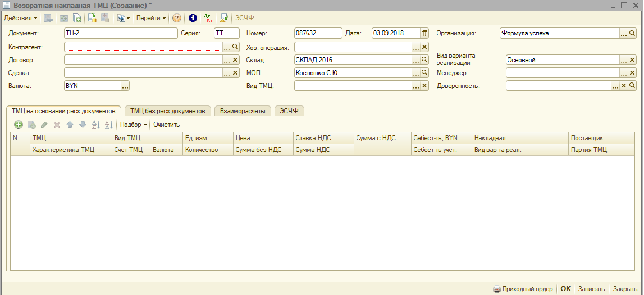Click into the Договор input field

pos(143,60)
